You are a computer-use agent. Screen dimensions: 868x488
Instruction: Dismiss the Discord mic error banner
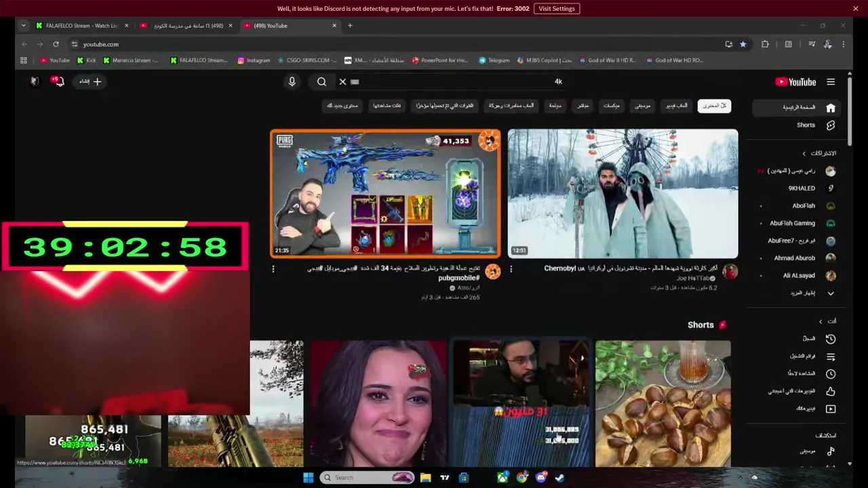(856, 9)
